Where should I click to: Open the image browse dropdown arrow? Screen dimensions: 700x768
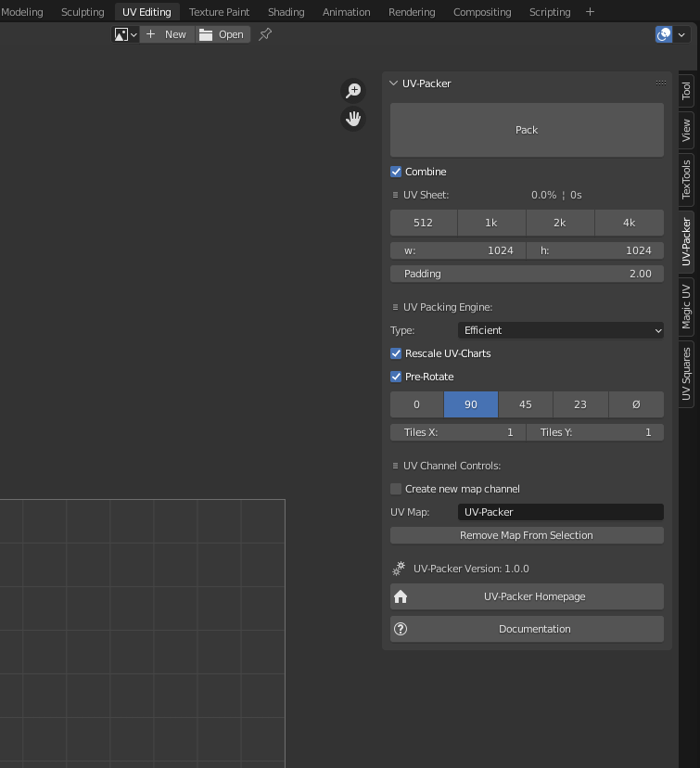(x=134, y=34)
